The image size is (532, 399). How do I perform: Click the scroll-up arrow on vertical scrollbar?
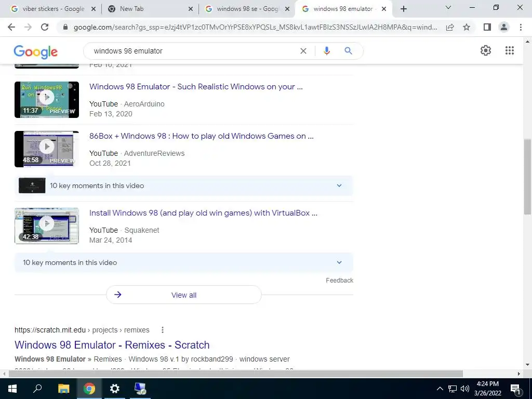[x=527, y=42]
